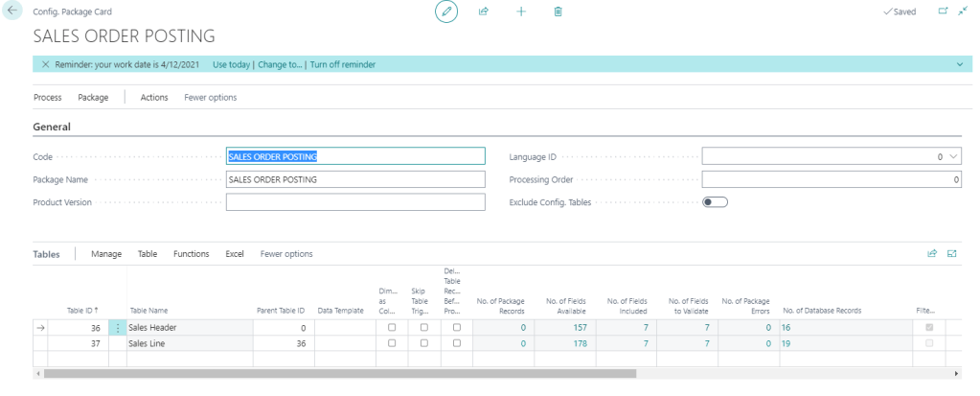Click the collapse page arrows icon
The width and height of the screenshot is (980, 396).
(962, 12)
